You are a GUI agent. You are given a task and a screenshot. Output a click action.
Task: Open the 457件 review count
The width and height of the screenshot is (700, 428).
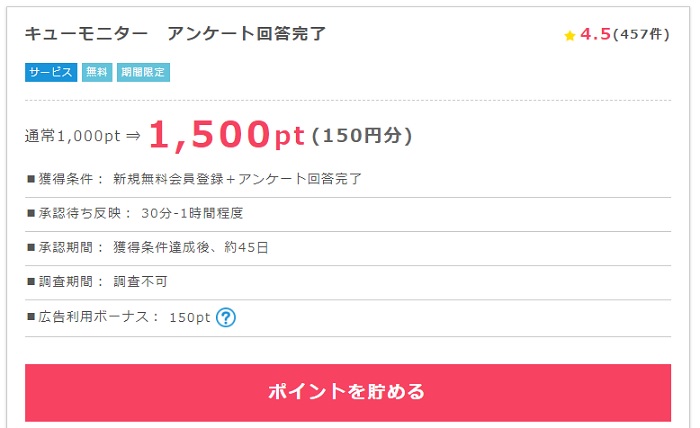641,35
